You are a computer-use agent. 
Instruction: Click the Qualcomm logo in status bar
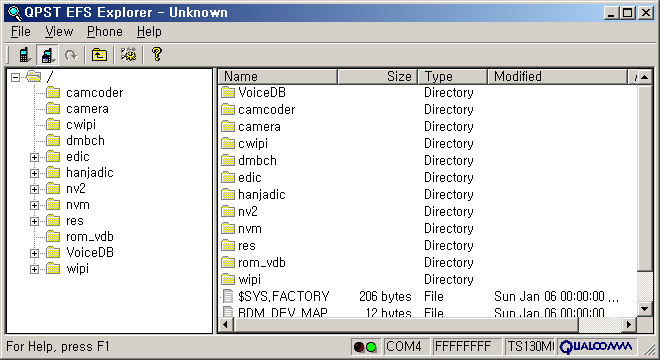(596, 347)
